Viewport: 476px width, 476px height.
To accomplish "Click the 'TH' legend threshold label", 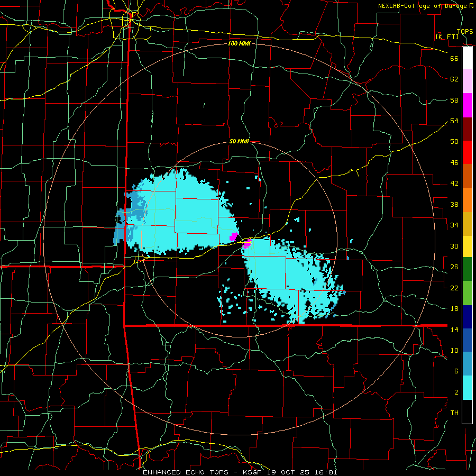I will (x=454, y=413).
